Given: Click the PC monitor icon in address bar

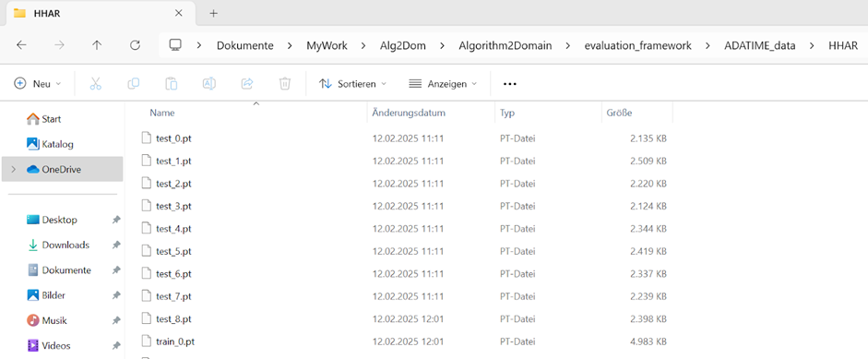Looking at the screenshot, I should coord(176,45).
